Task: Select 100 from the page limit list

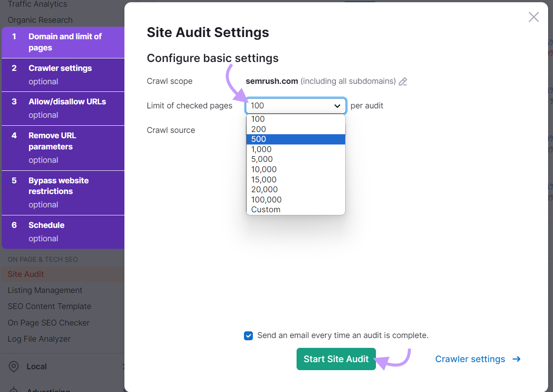Action: click(x=296, y=119)
